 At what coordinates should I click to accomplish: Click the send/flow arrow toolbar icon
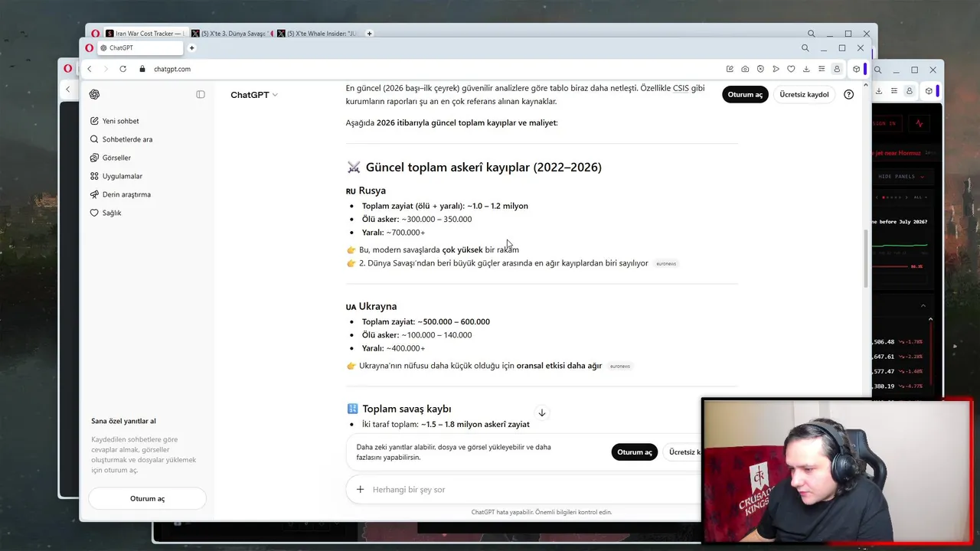point(776,69)
